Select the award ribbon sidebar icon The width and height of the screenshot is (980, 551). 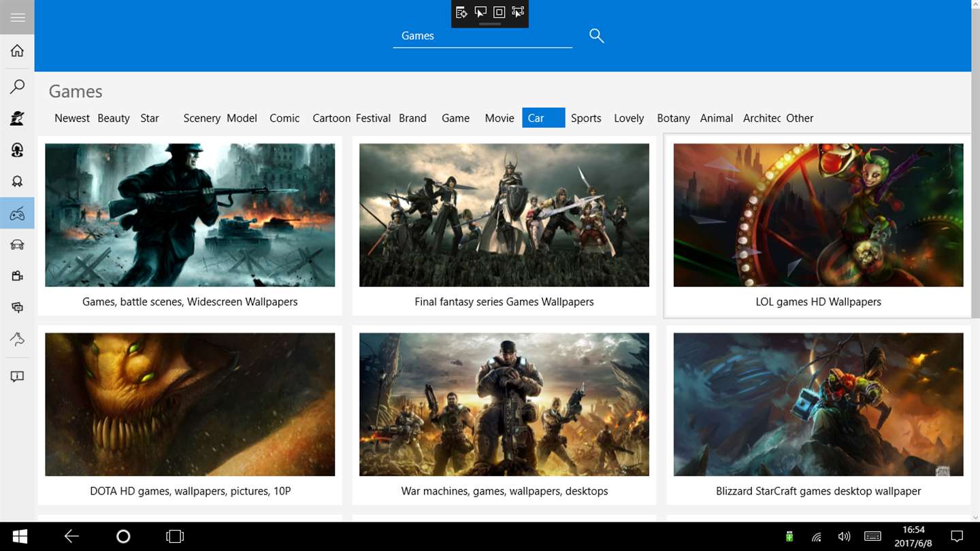coord(17,182)
